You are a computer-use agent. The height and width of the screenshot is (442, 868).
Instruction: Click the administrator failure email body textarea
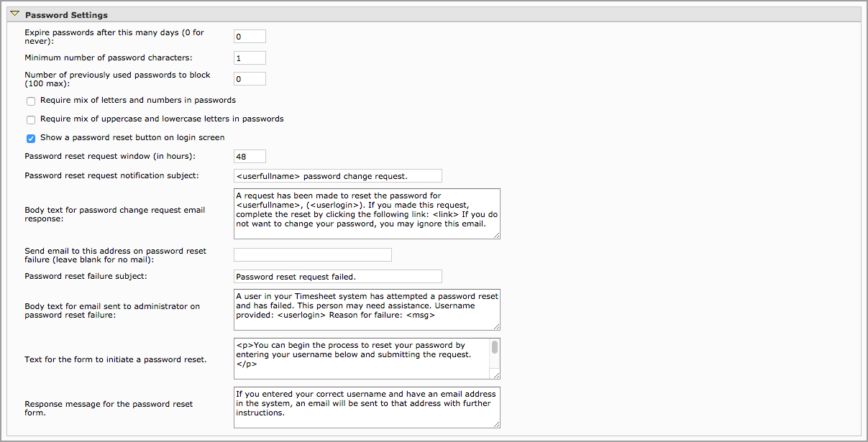pyautogui.click(x=367, y=310)
